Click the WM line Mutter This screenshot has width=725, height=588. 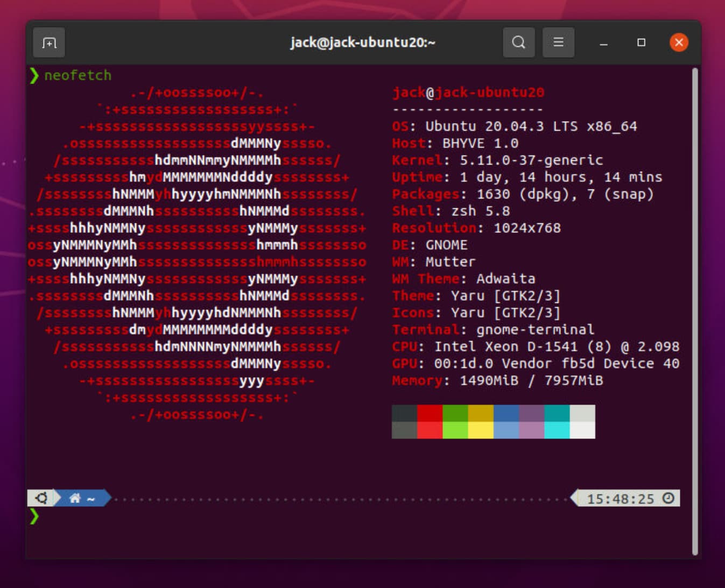click(434, 262)
